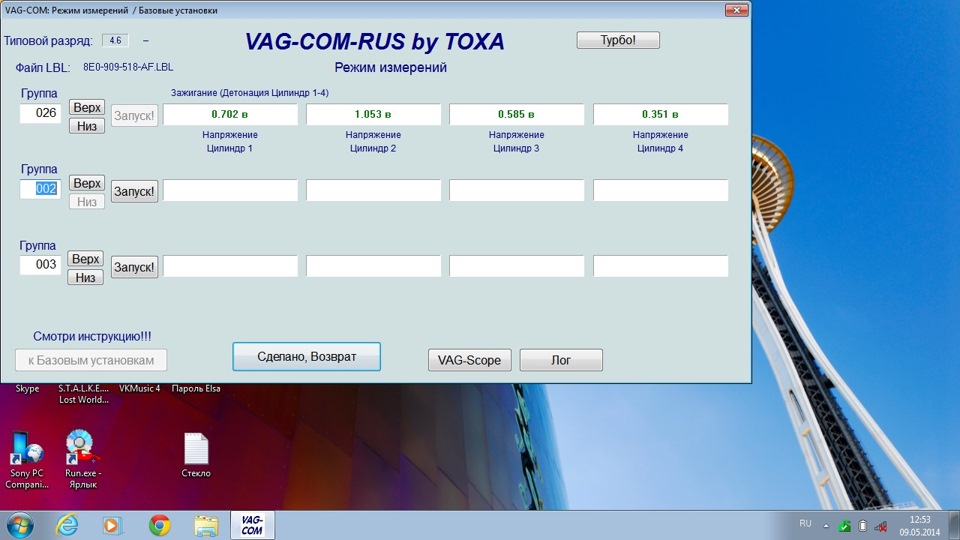Open VAG-Scope

pyautogui.click(x=469, y=360)
